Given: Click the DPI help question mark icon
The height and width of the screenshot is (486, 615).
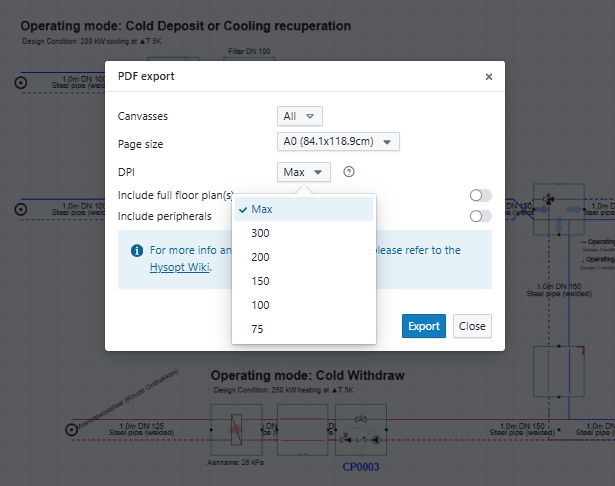Looking at the screenshot, I should click(349, 172).
